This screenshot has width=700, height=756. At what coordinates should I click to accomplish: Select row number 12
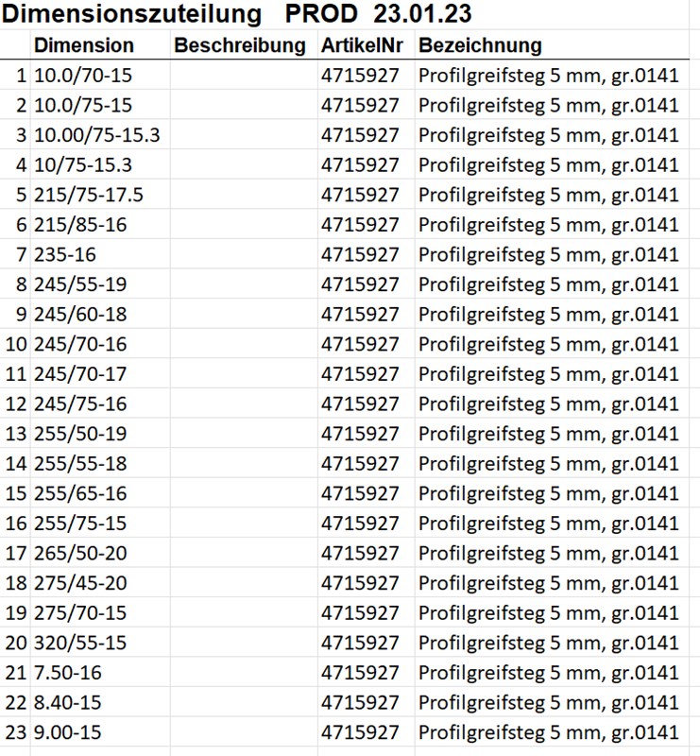16,404
